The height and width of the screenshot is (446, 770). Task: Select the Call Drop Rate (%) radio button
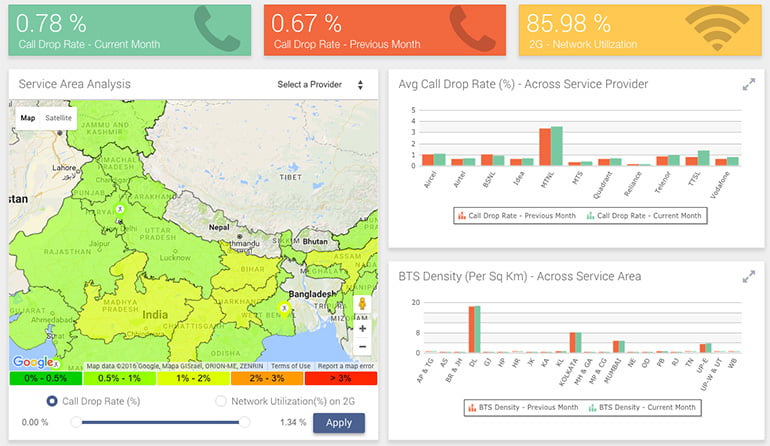pos(52,401)
